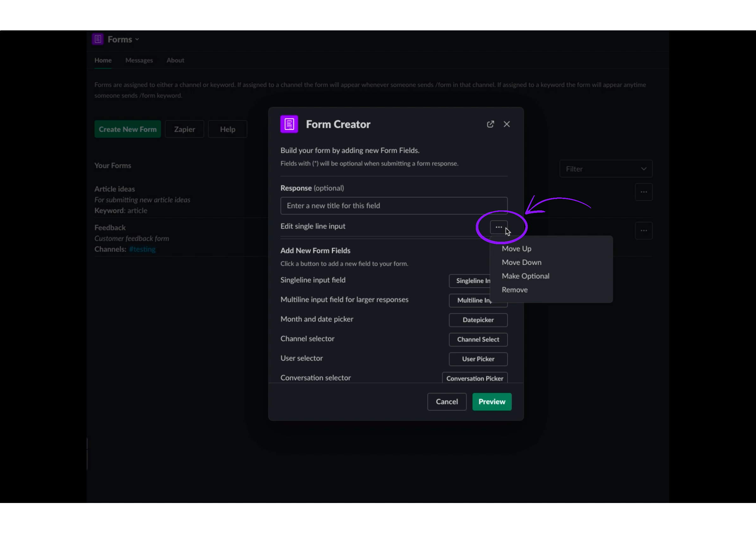Screen dimensions: 756x534
Task: Expand the Filter dropdown
Action: (606, 169)
